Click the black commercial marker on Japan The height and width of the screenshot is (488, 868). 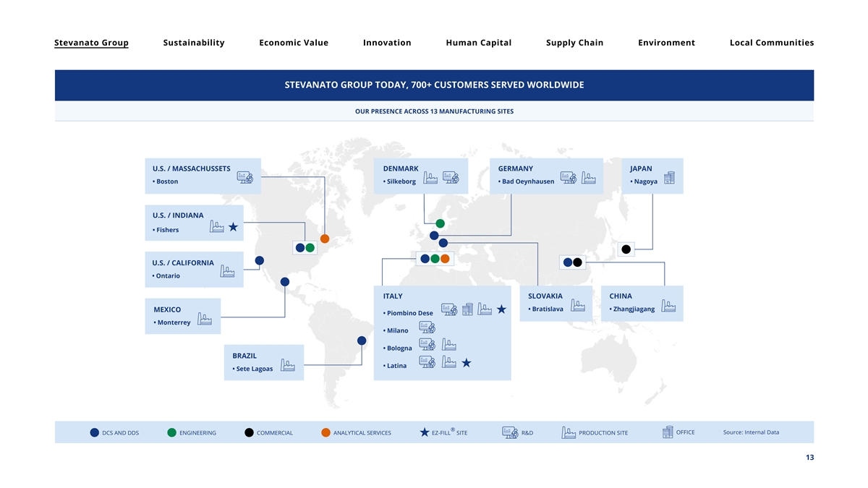[x=626, y=249]
